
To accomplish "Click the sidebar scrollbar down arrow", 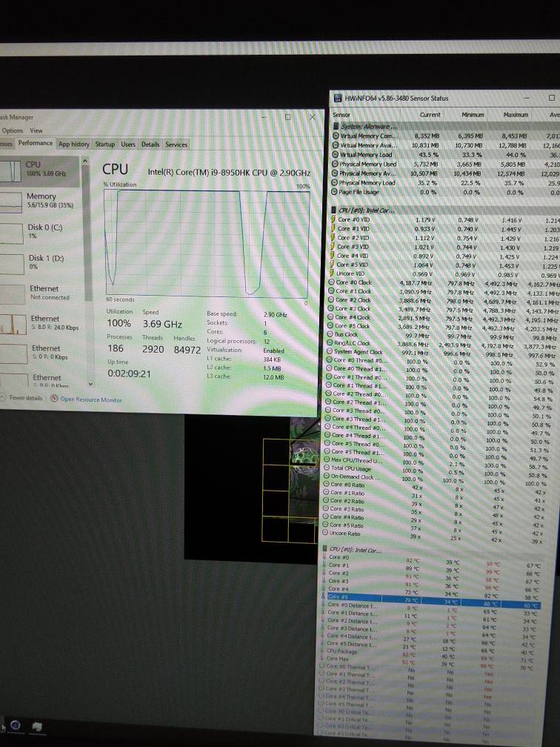I will pos(90,384).
